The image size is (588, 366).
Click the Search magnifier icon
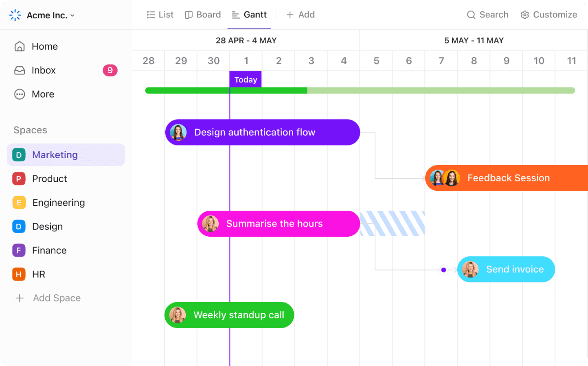(471, 15)
